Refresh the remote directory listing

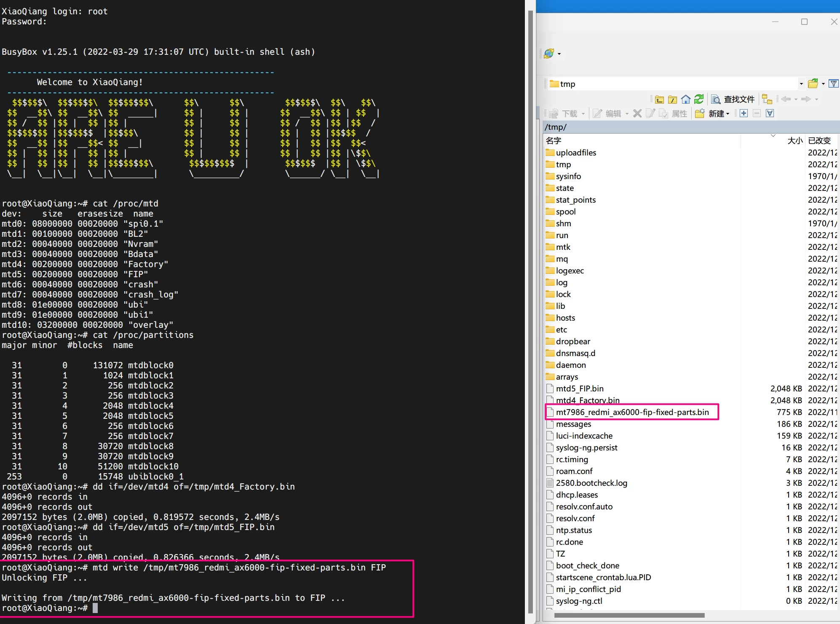[699, 99]
